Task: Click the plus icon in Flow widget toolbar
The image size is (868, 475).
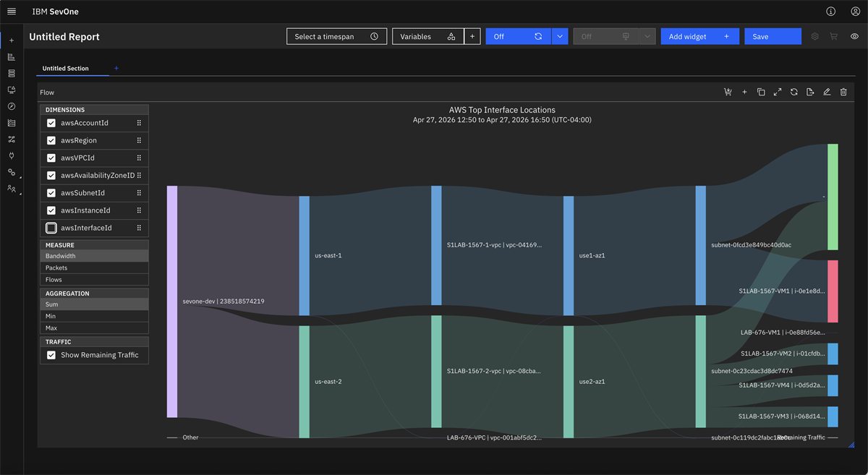Action: click(744, 92)
